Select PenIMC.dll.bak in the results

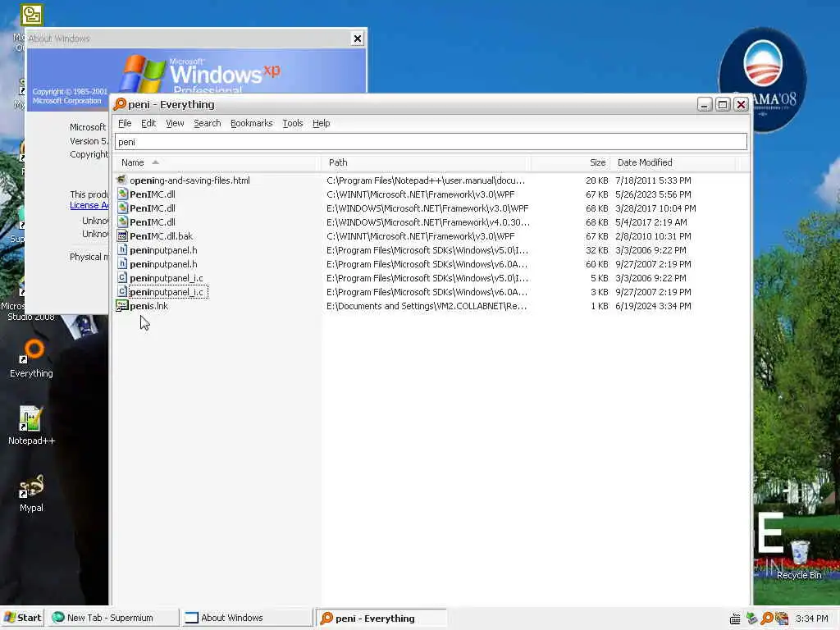point(161,235)
